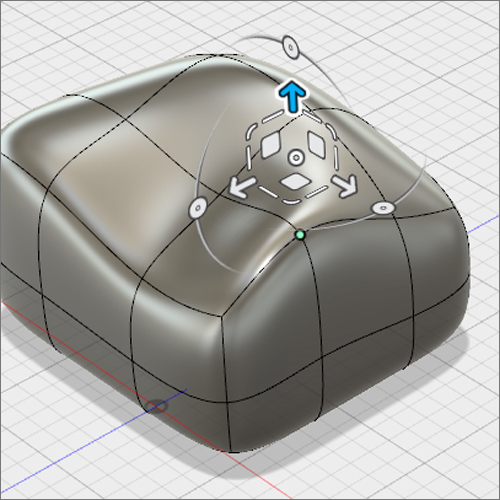Click the blue upward translate arrow
The width and height of the screenshot is (500, 500).
(292, 96)
